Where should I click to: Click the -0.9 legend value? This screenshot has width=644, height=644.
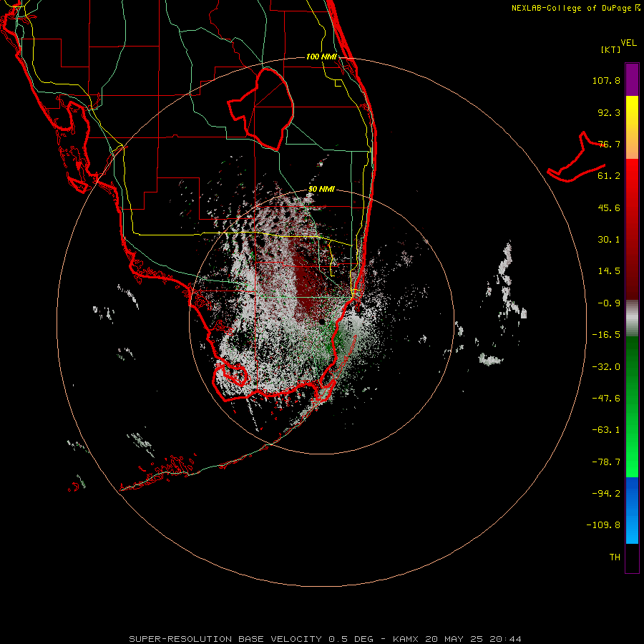point(609,303)
